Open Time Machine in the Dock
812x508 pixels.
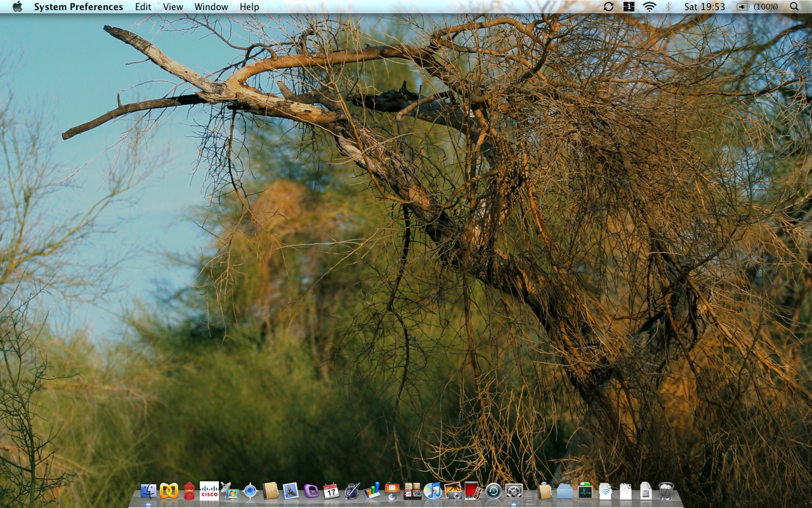click(x=494, y=491)
